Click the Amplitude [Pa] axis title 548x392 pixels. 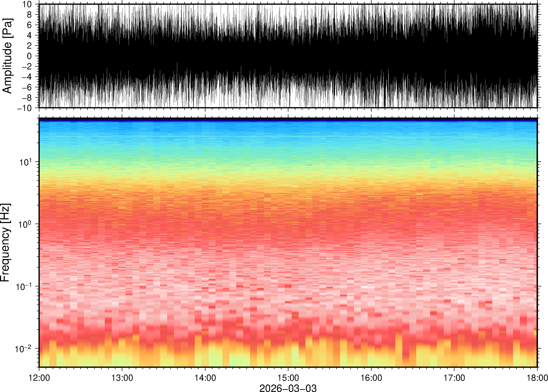7,56
